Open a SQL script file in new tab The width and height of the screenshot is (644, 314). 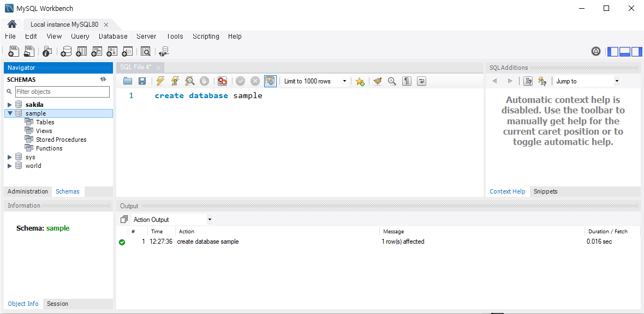29,51
